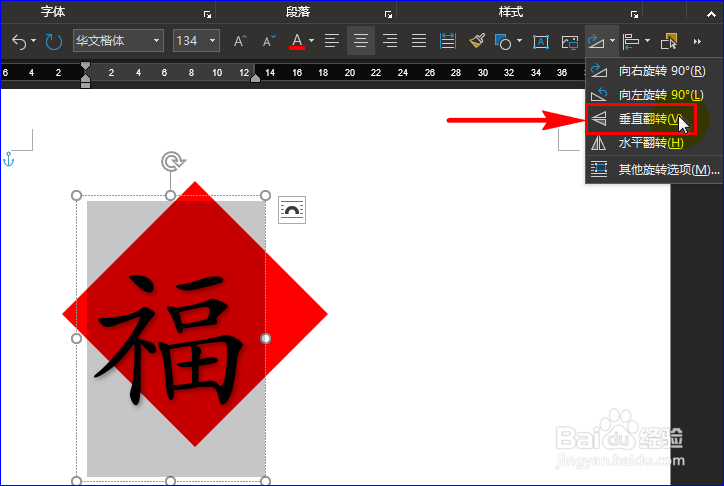This screenshot has width=724, height=486.
Task: Click the Undo arrow icon
Action: tap(19, 42)
